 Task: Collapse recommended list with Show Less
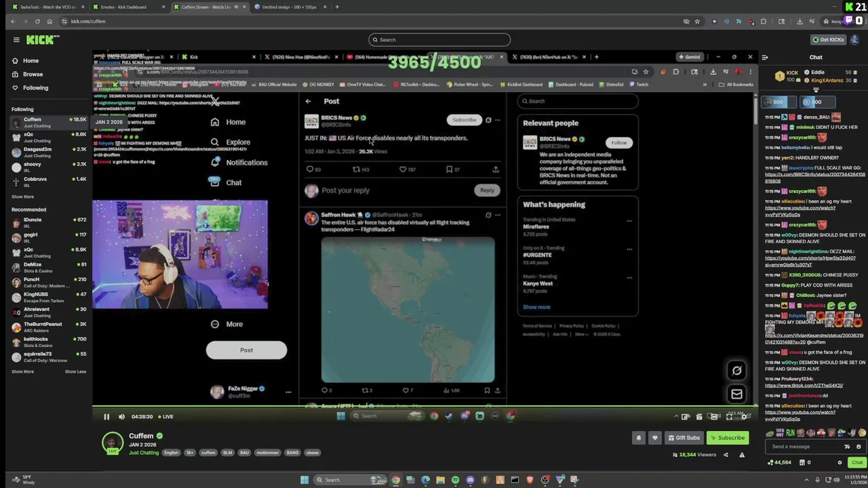click(x=75, y=371)
